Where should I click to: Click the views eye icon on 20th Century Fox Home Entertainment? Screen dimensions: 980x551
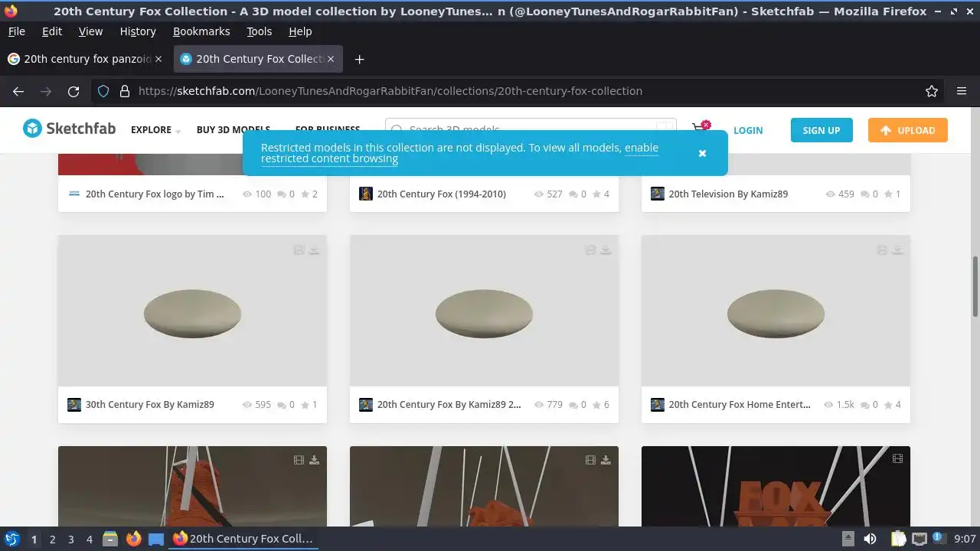829,405
